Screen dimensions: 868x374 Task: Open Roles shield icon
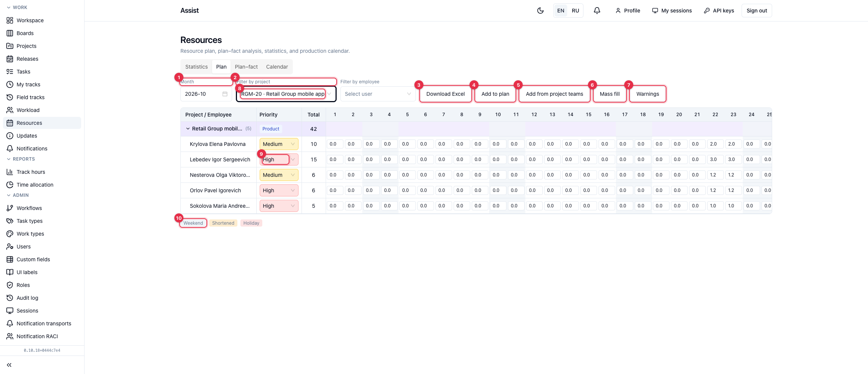click(x=10, y=285)
